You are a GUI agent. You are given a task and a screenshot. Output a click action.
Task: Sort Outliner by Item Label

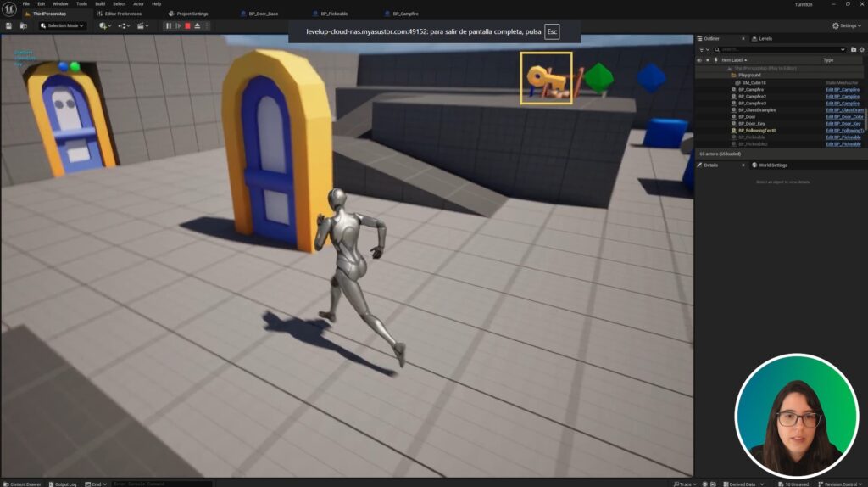pyautogui.click(x=734, y=60)
